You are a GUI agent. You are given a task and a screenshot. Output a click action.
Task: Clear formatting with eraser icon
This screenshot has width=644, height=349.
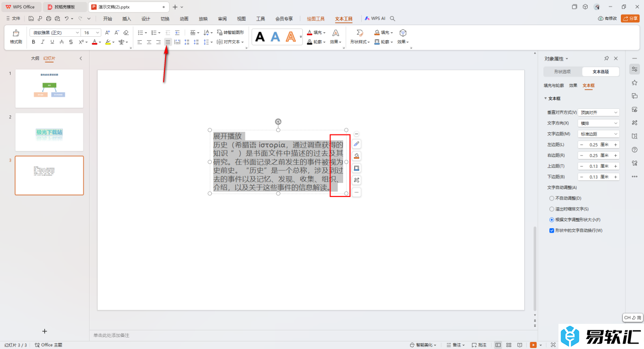(126, 32)
